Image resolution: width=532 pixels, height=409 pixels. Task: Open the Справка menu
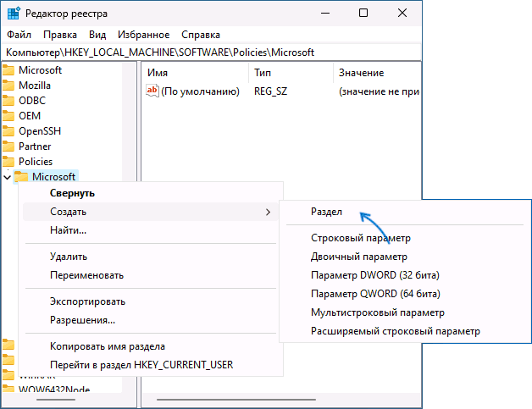coord(201,35)
